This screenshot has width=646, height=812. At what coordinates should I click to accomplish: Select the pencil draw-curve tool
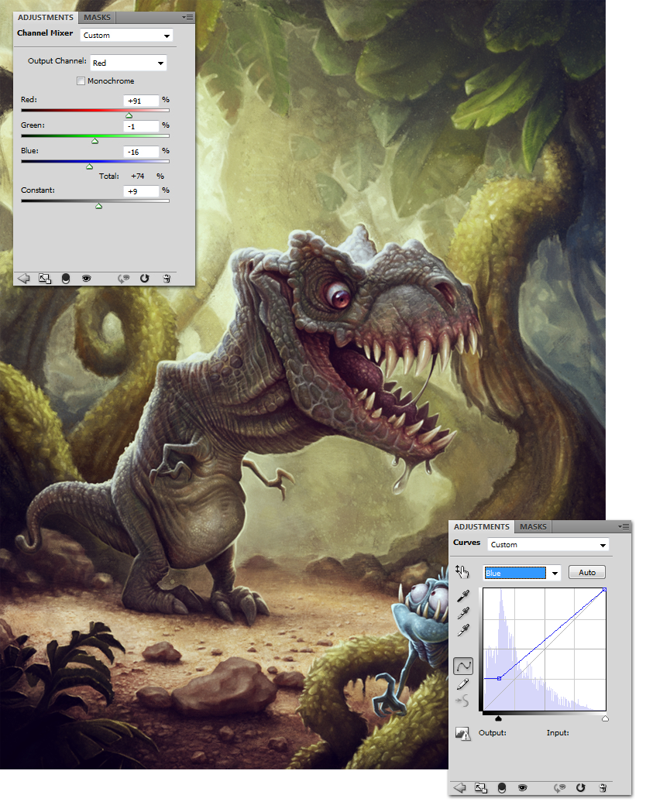(x=463, y=684)
